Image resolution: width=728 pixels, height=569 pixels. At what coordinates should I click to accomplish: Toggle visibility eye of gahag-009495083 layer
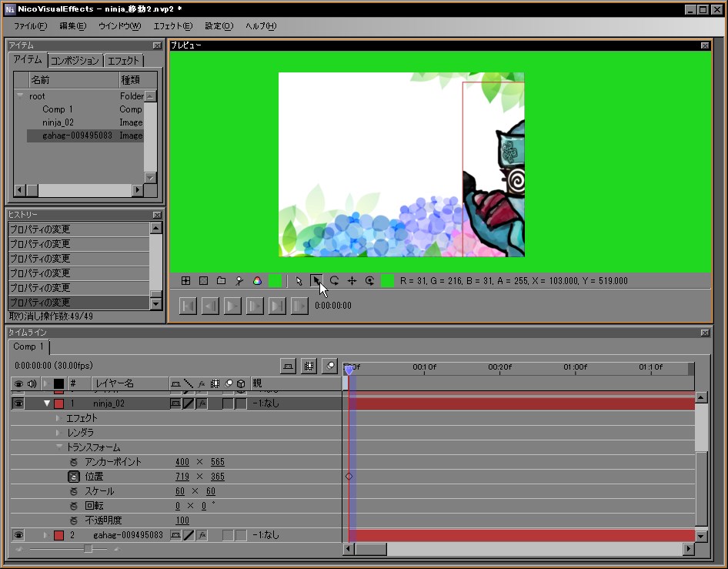(x=18, y=535)
